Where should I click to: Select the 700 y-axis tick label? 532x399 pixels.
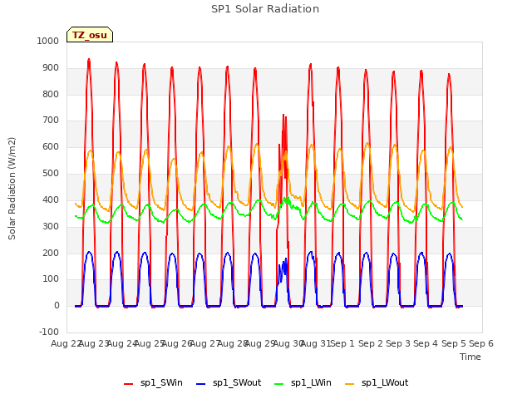click(51, 120)
